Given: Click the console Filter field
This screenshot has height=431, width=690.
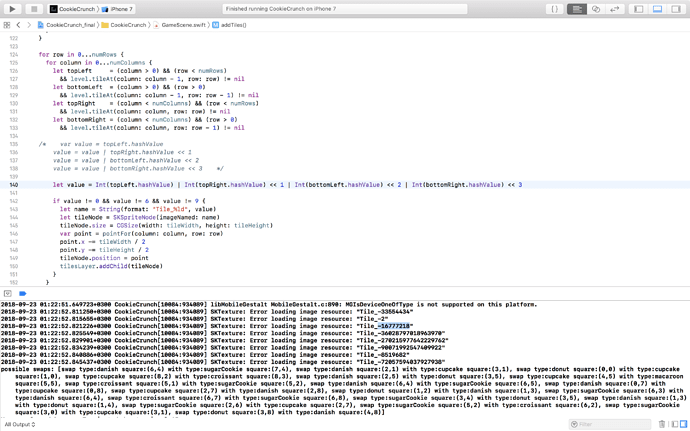Looking at the screenshot, I should 609,424.
